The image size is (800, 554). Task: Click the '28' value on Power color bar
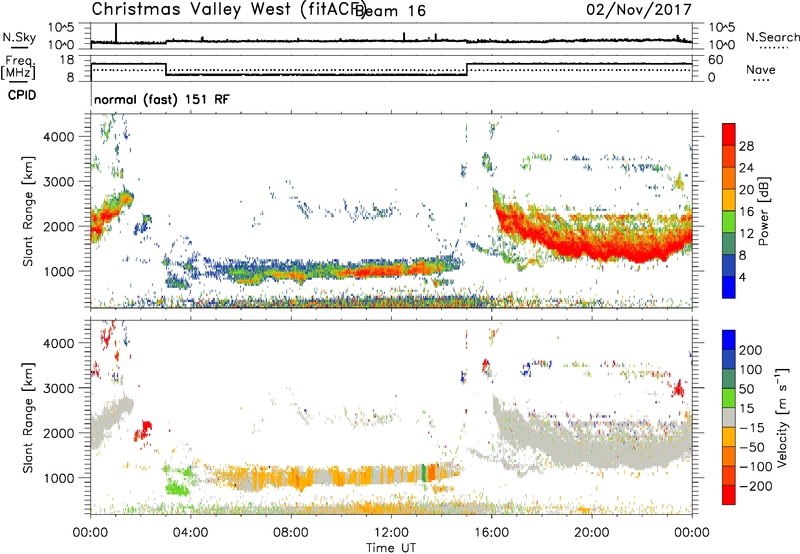click(x=746, y=146)
